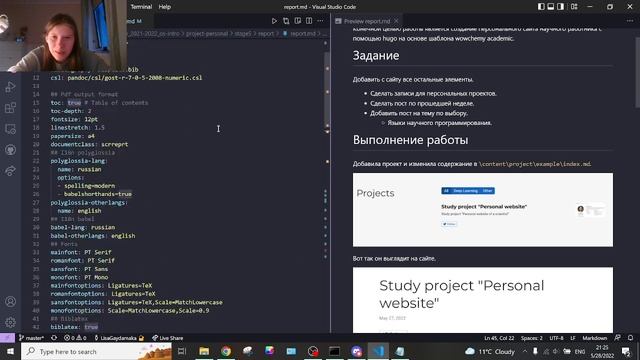Open File Explorer from taskbar
The height and width of the screenshot is (360, 640).
point(204,351)
